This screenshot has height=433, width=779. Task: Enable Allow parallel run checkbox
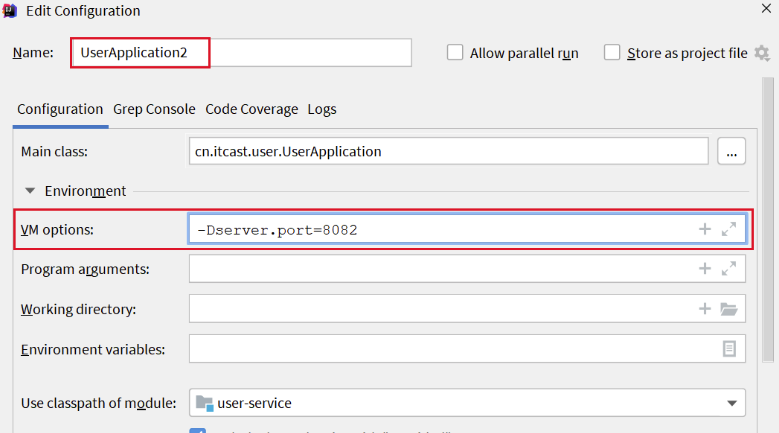(455, 52)
